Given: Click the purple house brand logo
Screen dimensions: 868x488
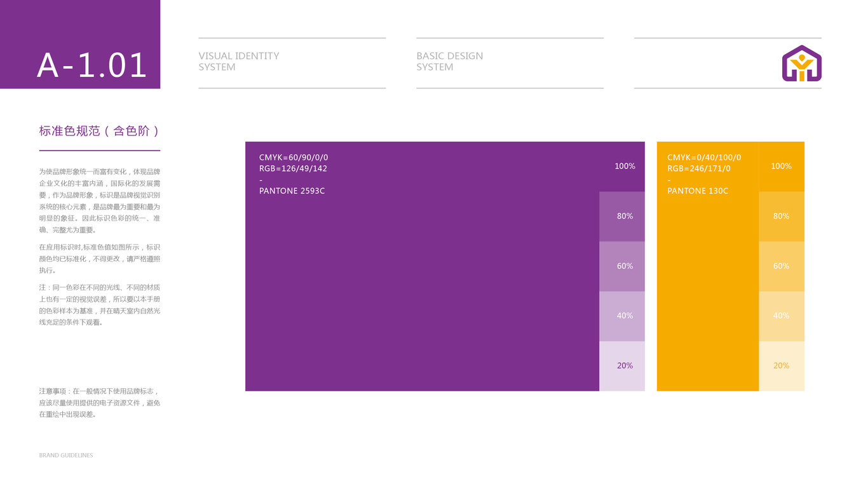Looking at the screenshot, I should coord(802,64).
